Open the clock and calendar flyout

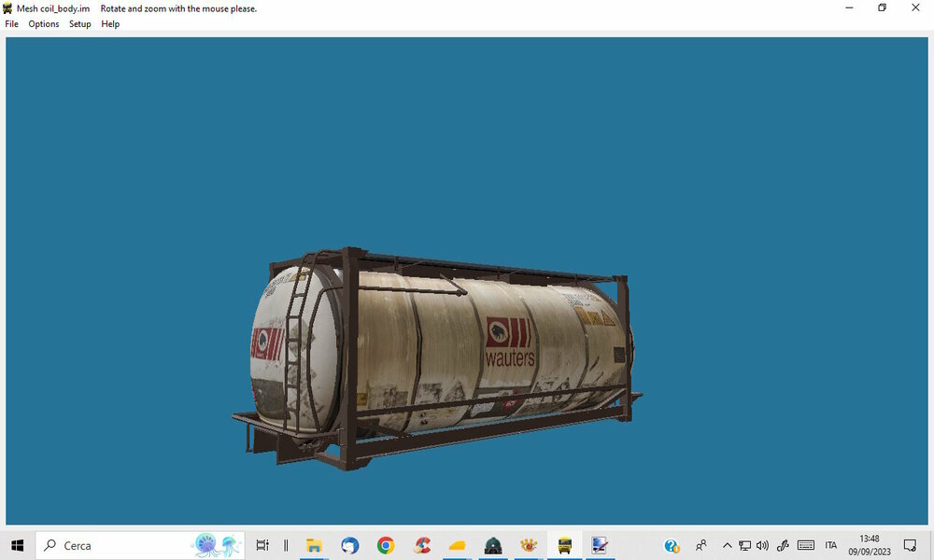click(x=870, y=545)
